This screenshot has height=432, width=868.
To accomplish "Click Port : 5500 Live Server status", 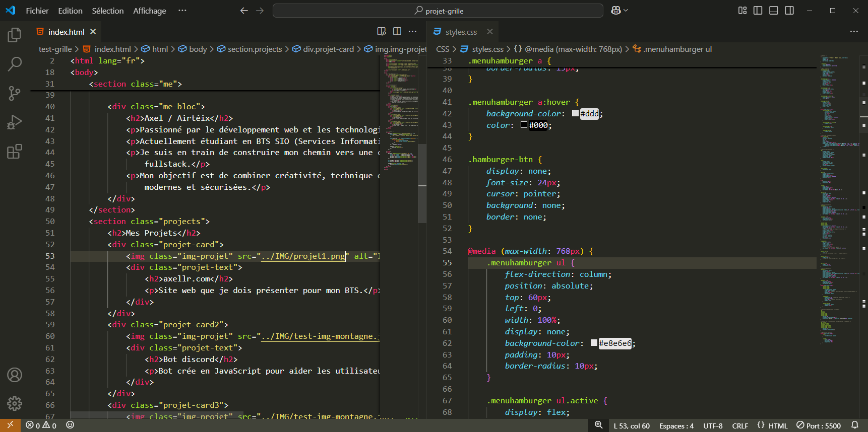I will (x=819, y=425).
